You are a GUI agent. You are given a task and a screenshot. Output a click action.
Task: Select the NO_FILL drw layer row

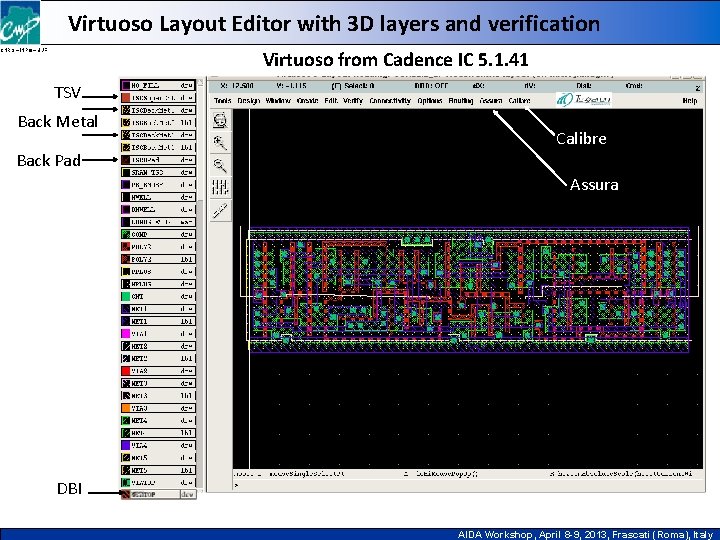point(158,85)
